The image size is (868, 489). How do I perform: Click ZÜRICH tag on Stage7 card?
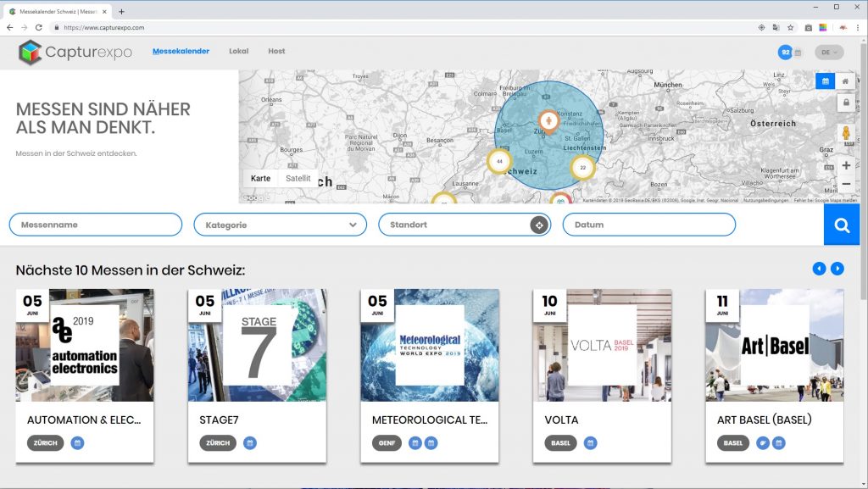218,443
